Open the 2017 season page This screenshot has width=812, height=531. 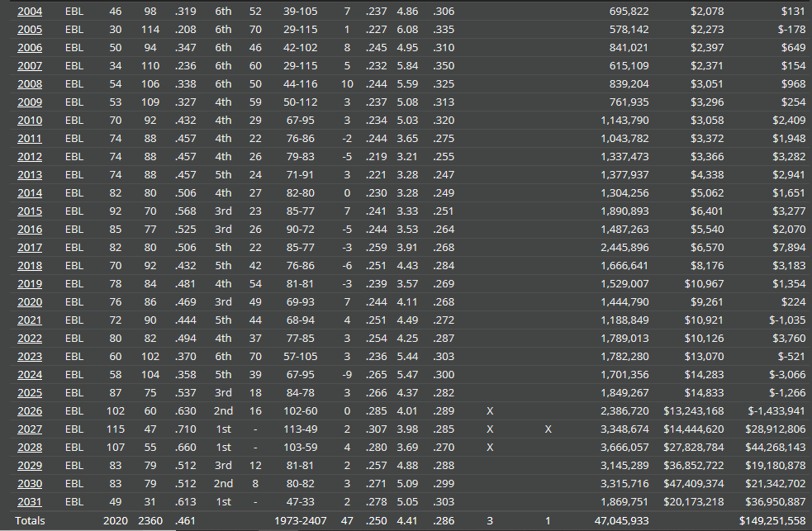[30, 247]
